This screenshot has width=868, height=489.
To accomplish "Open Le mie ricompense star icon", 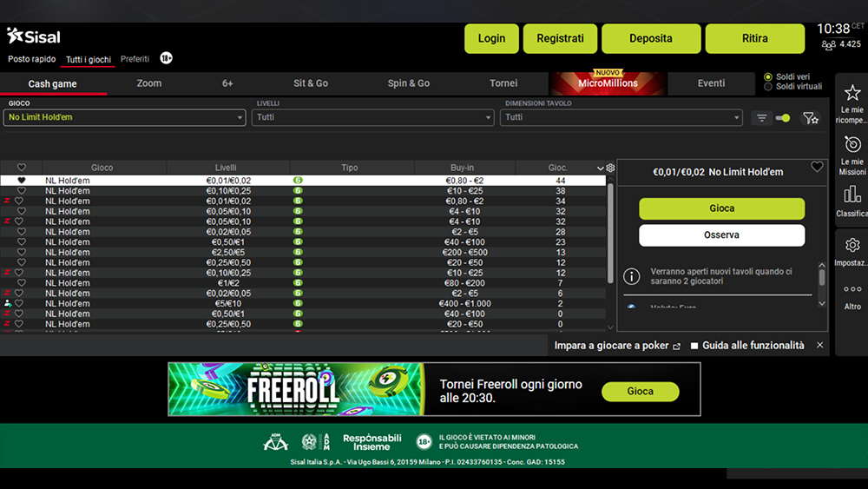I will pos(852,92).
